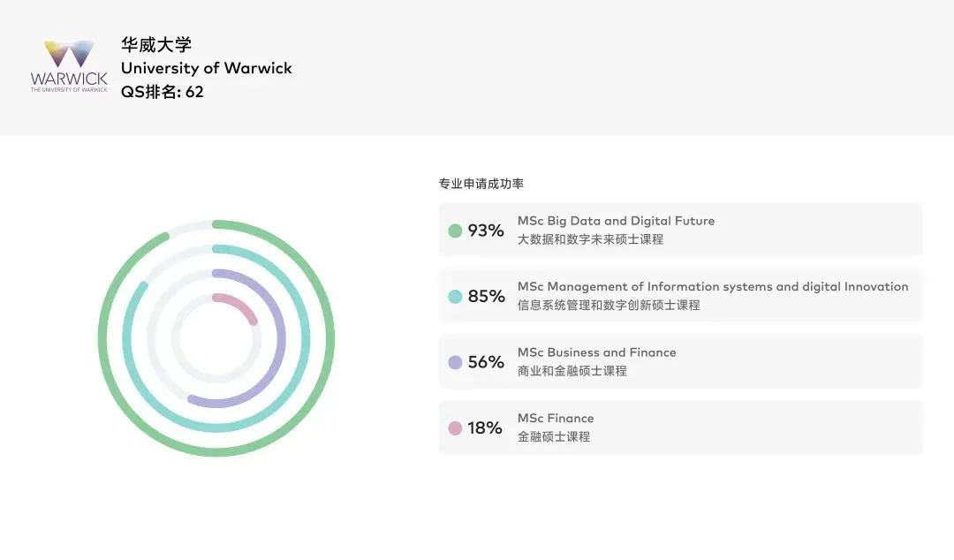
Task: Click the 85% success rate value
Action: click(x=486, y=297)
